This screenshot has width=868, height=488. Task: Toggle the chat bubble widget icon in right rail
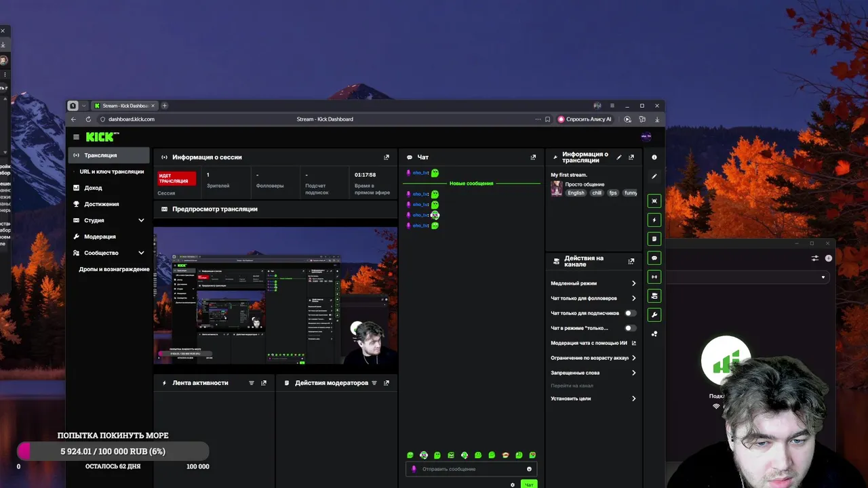click(x=654, y=258)
